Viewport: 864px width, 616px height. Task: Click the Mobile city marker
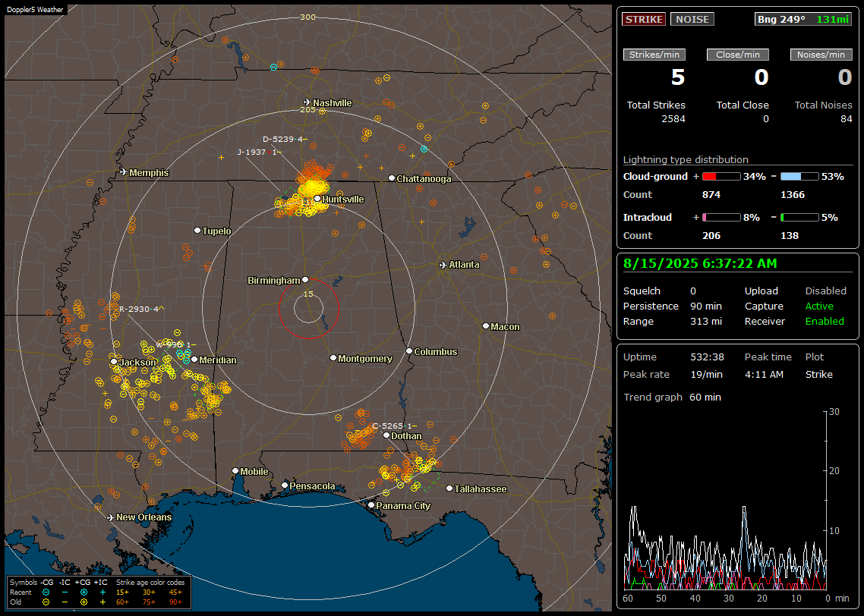click(x=235, y=471)
